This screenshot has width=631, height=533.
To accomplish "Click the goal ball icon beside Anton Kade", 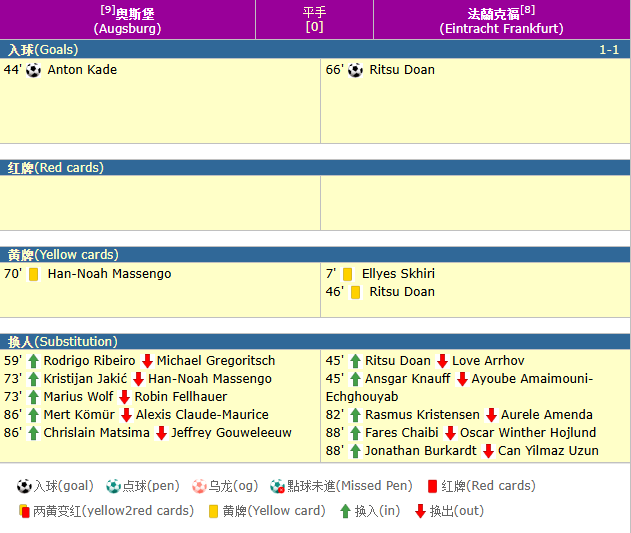I will (34, 70).
